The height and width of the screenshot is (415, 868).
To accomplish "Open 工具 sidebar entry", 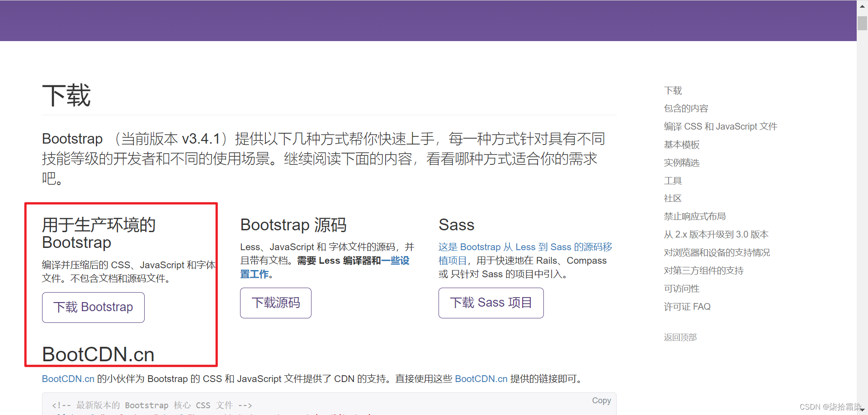I will 673,181.
